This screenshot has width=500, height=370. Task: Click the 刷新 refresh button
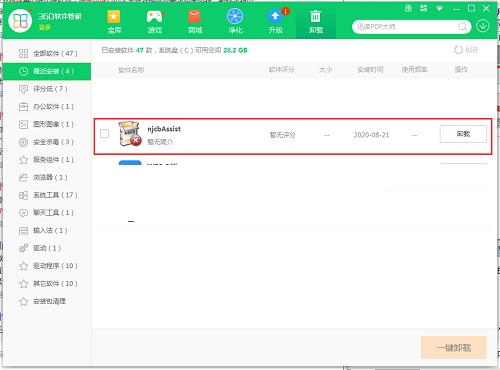point(466,50)
